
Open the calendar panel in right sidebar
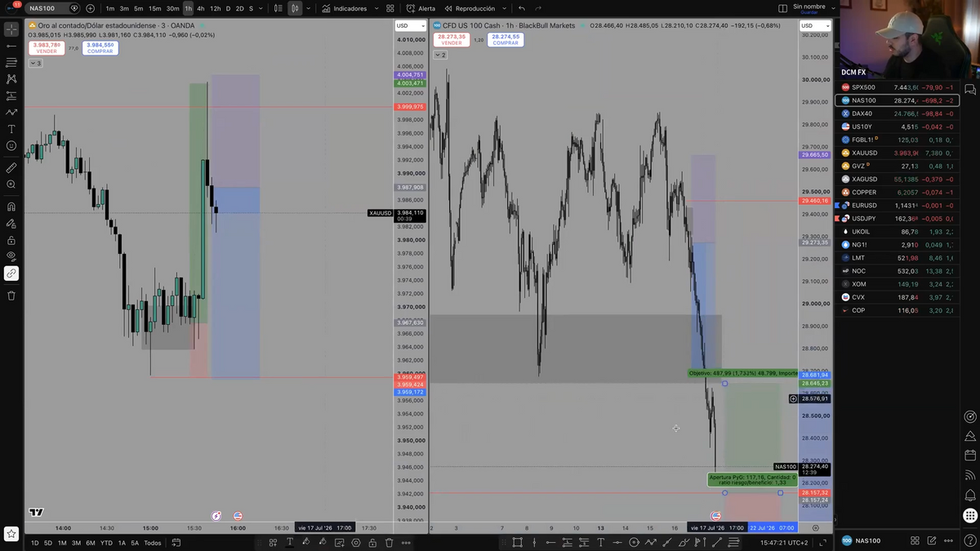tap(969, 455)
